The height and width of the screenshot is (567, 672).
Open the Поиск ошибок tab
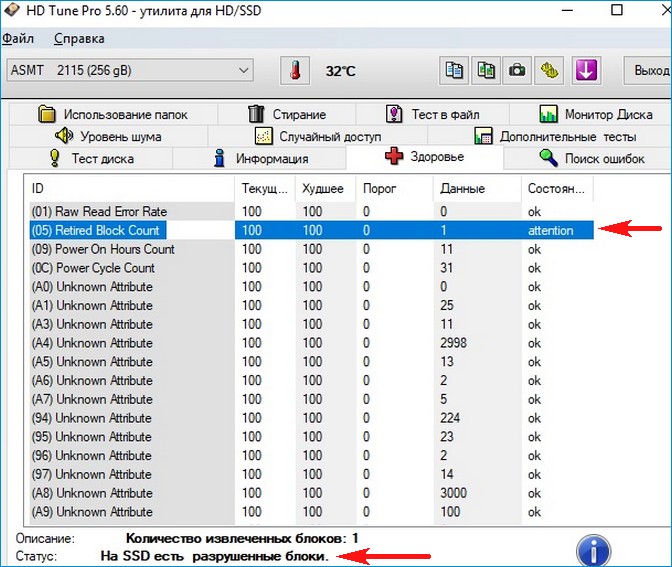[x=592, y=158]
